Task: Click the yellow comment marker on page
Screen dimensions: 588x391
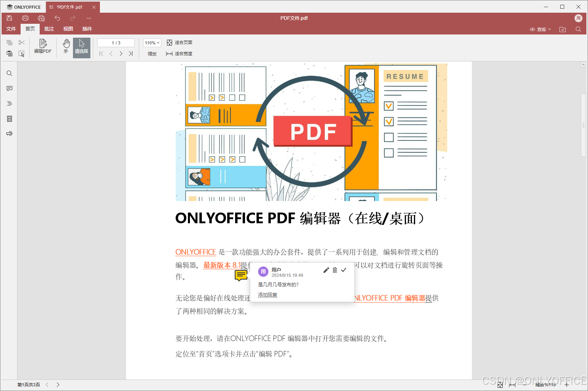Action: coord(241,276)
